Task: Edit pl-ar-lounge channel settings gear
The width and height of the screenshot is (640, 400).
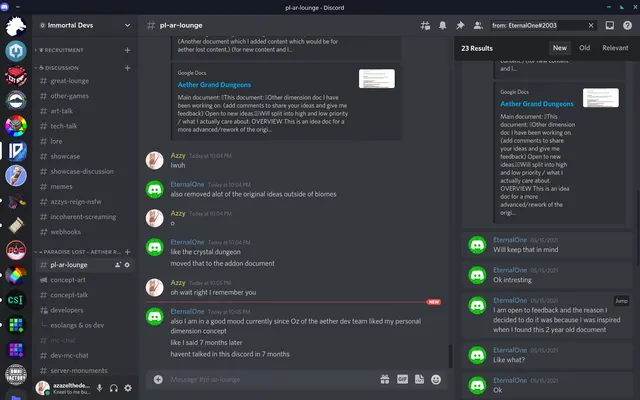Action: pyautogui.click(x=127, y=265)
